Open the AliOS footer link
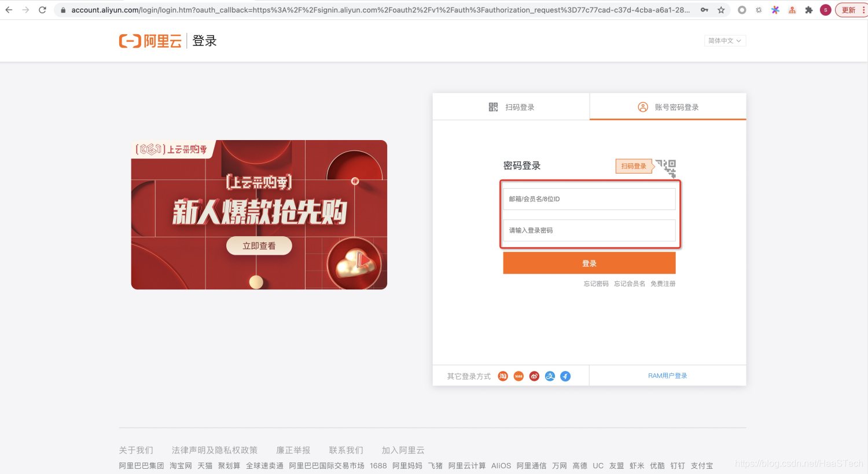This screenshot has width=868, height=474. coord(501,466)
